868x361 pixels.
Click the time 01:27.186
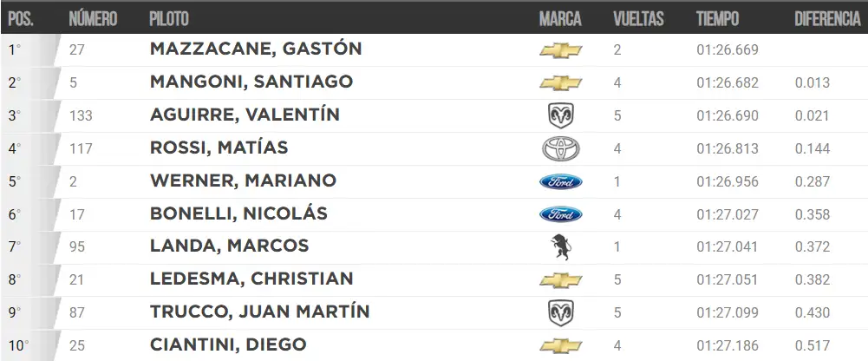(x=728, y=346)
